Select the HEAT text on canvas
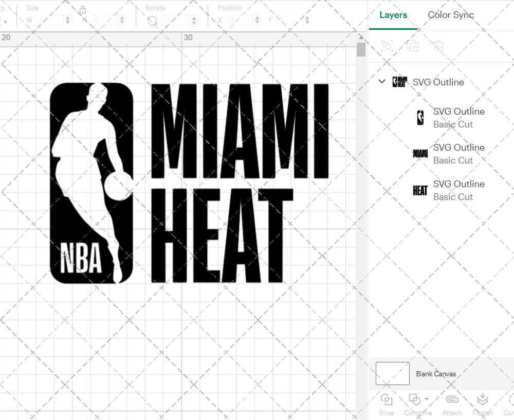Viewport: 514px width, 420px height. [x=222, y=236]
